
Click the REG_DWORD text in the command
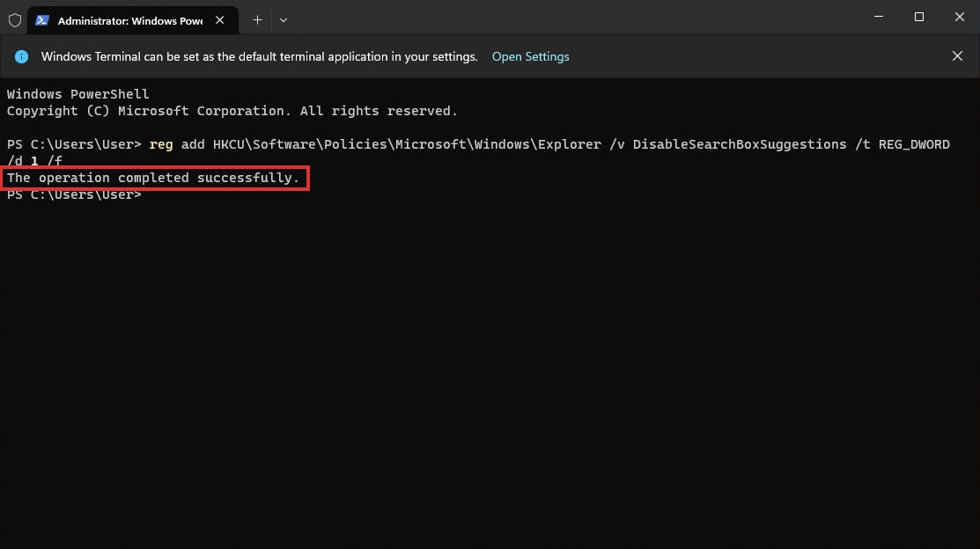pyautogui.click(x=914, y=144)
